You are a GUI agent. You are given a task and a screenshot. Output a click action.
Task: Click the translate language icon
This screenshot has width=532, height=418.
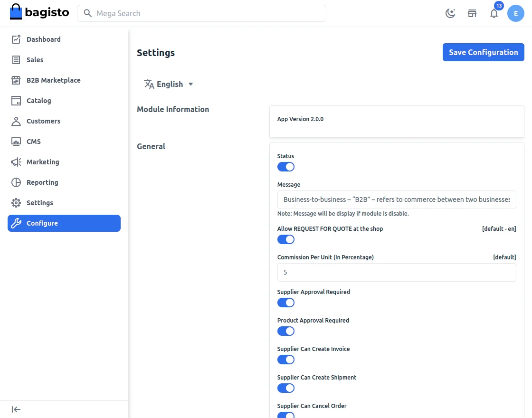click(x=149, y=84)
